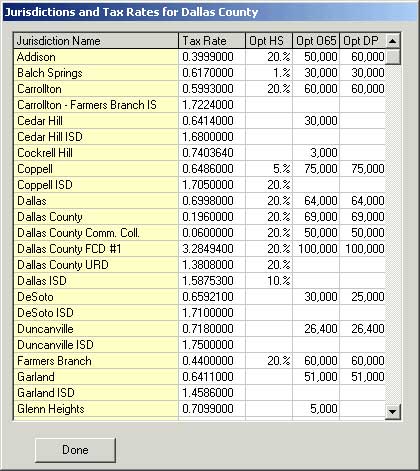Click the Opt O65 column header
The height and width of the screenshot is (471, 420).
pos(316,41)
